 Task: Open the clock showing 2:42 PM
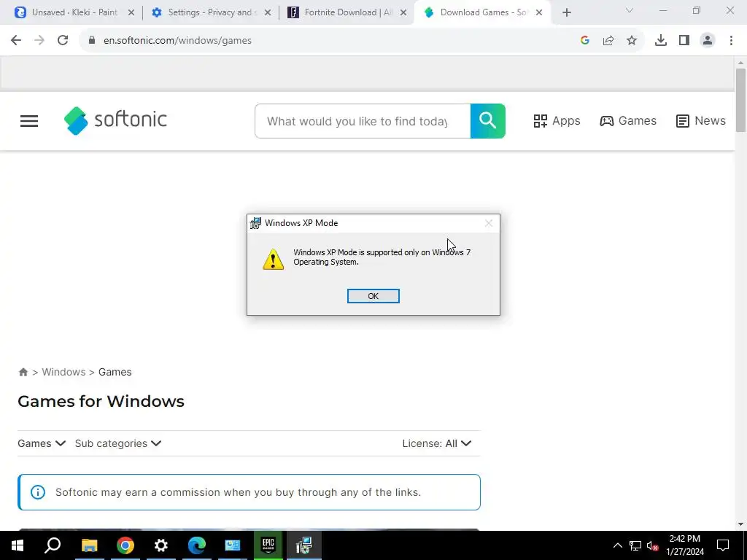coord(684,545)
